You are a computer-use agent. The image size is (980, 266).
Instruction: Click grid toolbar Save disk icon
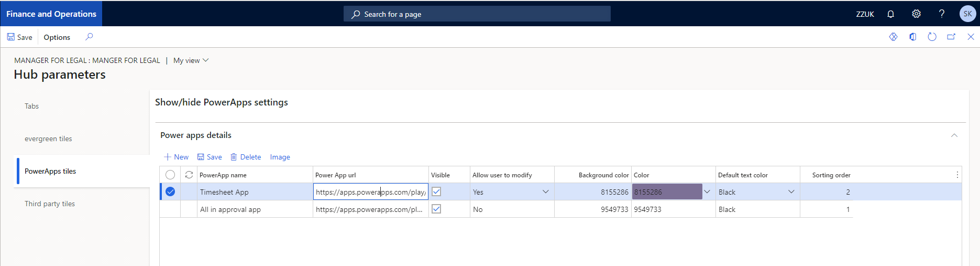(x=200, y=157)
